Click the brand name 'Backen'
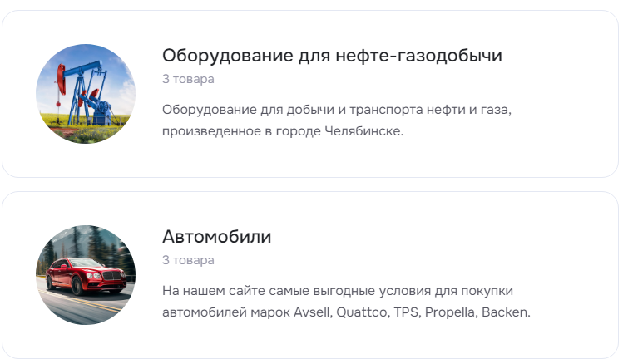This screenshot has height=364, width=628. point(506,312)
